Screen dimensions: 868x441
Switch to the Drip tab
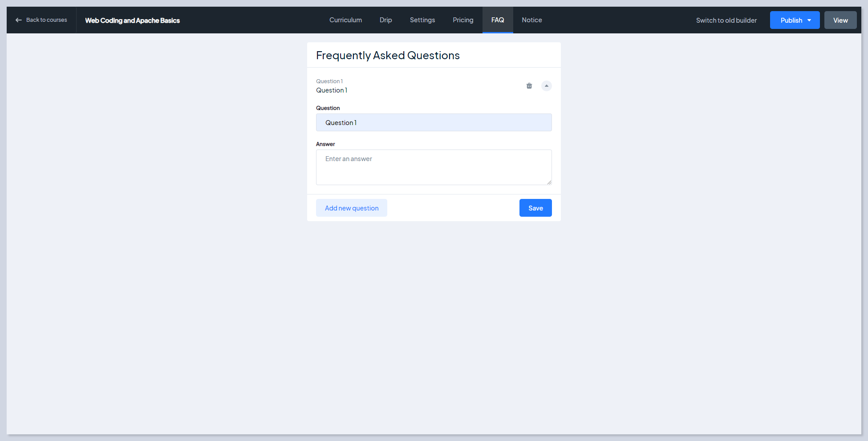pyautogui.click(x=385, y=20)
